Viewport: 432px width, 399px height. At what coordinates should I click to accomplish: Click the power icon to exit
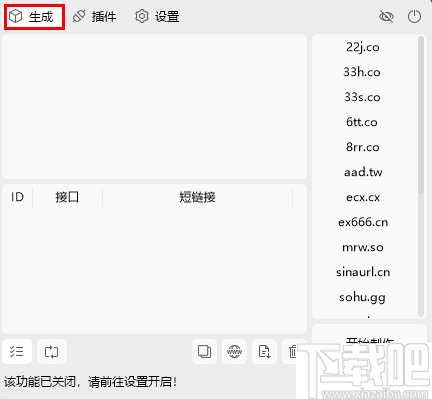414,16
